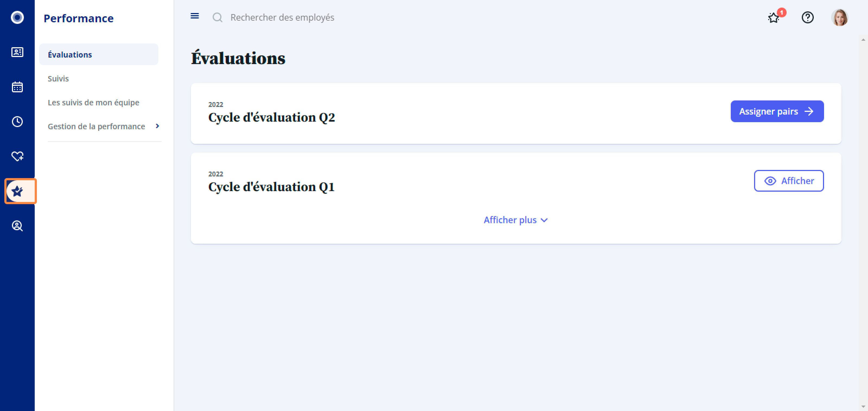Viewport: 868px width, 411px height.
Task: Open the star notifications icon with badge
Action: (x=774, y=17)
